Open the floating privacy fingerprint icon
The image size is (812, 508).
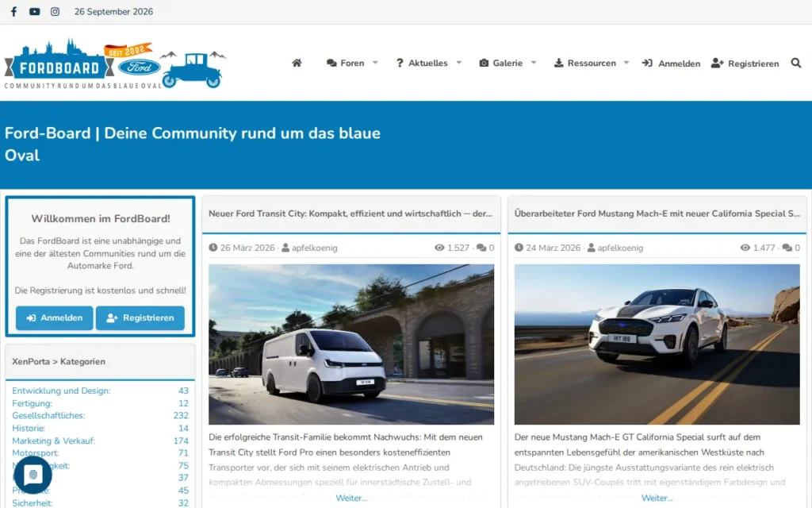33,475
